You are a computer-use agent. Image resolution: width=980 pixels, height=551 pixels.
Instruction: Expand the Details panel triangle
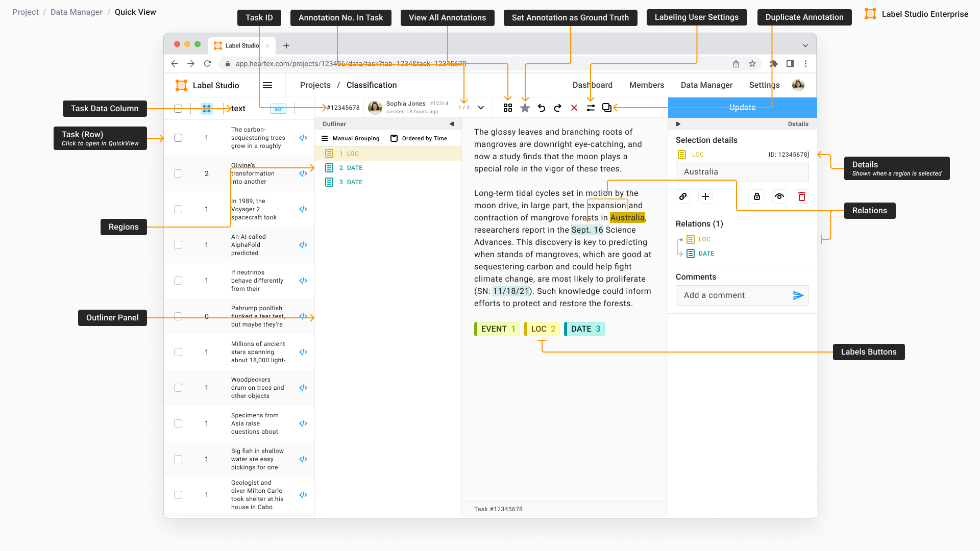[x=678, y=124]
